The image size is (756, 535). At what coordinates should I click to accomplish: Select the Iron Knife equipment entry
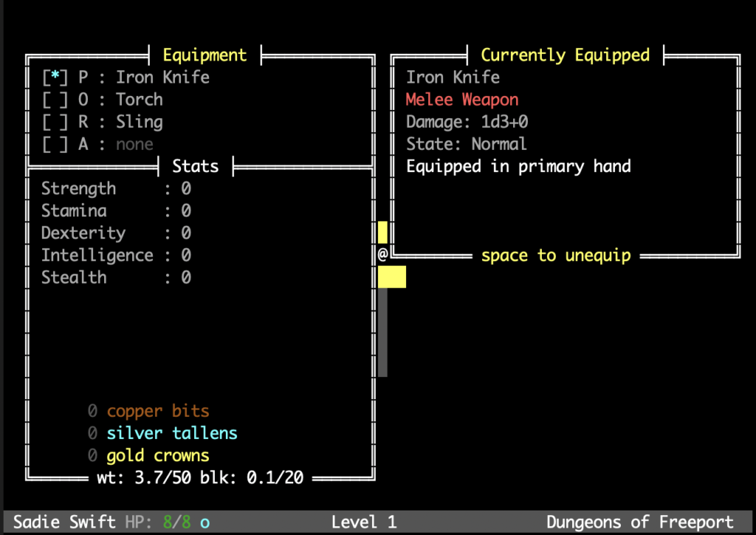[162, 78]
